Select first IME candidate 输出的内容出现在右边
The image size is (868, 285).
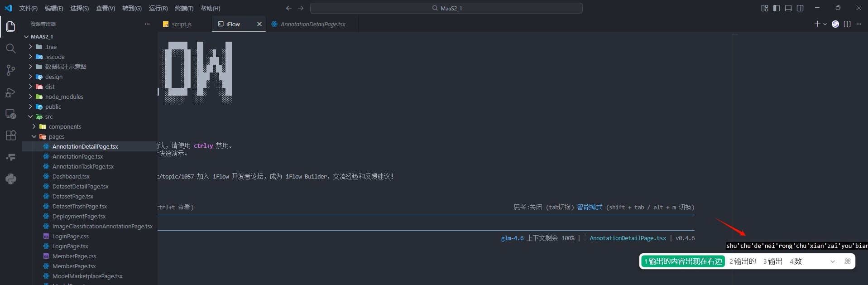[x=683, y=261]
